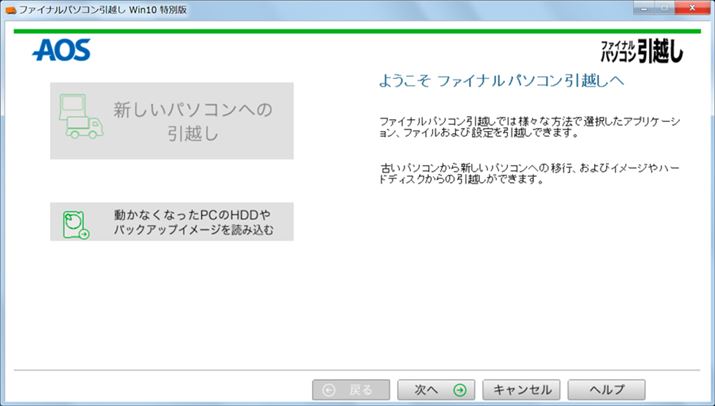
Task: Choose 動かなくなったPCのHDDやバックアップイメージを読み込む
Action: pyautogui.click(x=171, y=222)
